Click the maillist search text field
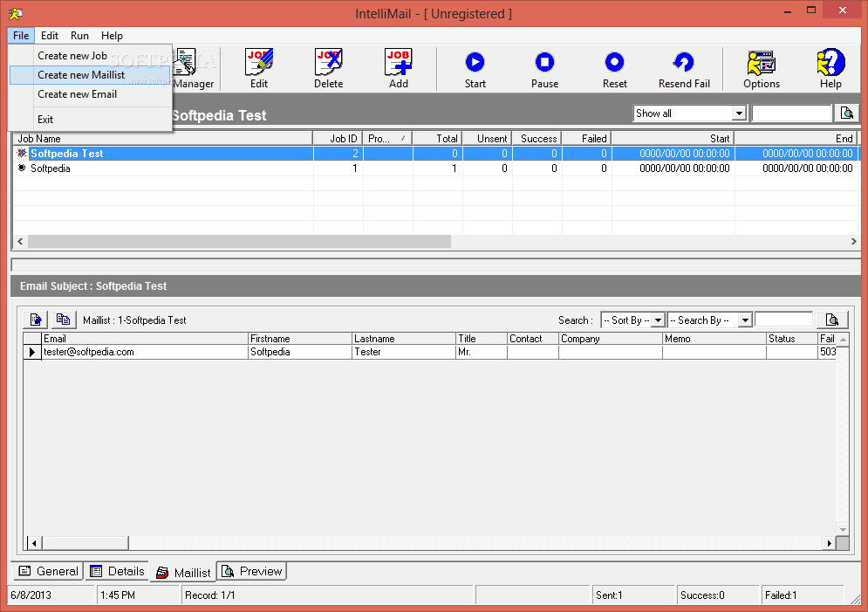 (783, 320)
